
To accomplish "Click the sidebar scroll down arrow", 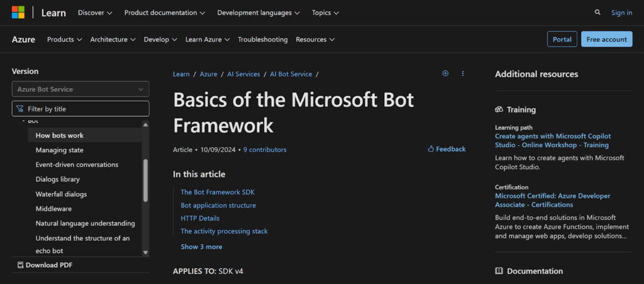I will 145,253.
